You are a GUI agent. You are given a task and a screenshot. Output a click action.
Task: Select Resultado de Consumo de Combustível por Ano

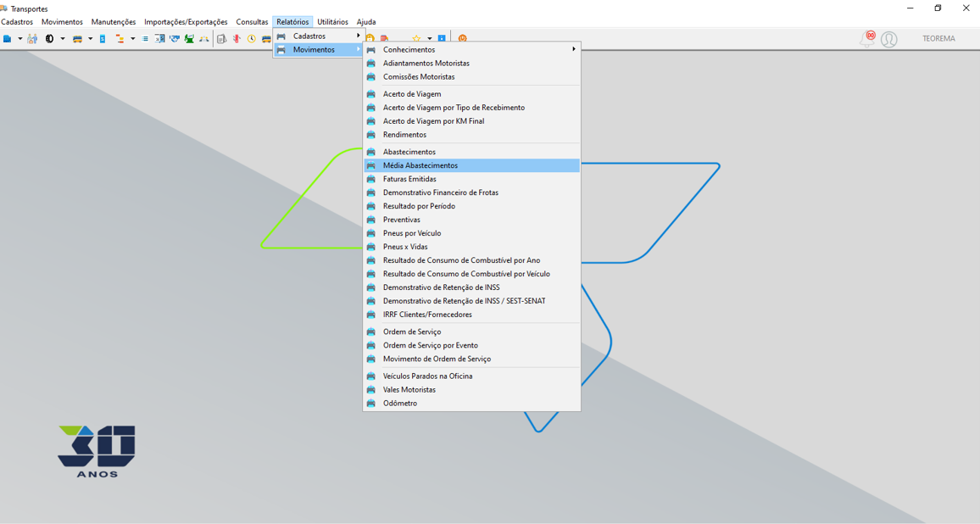[x=472, y=260]
